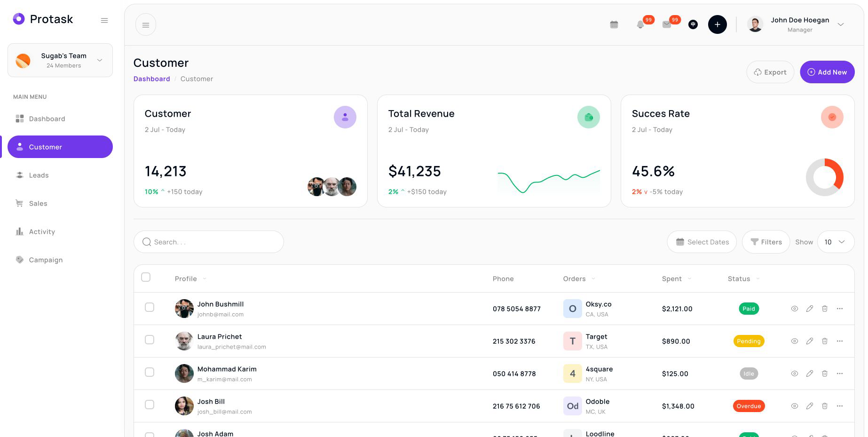Screen dimensions: 868x437
Task: View John Bushmill with the eye icon
Action: pos(794,309)
